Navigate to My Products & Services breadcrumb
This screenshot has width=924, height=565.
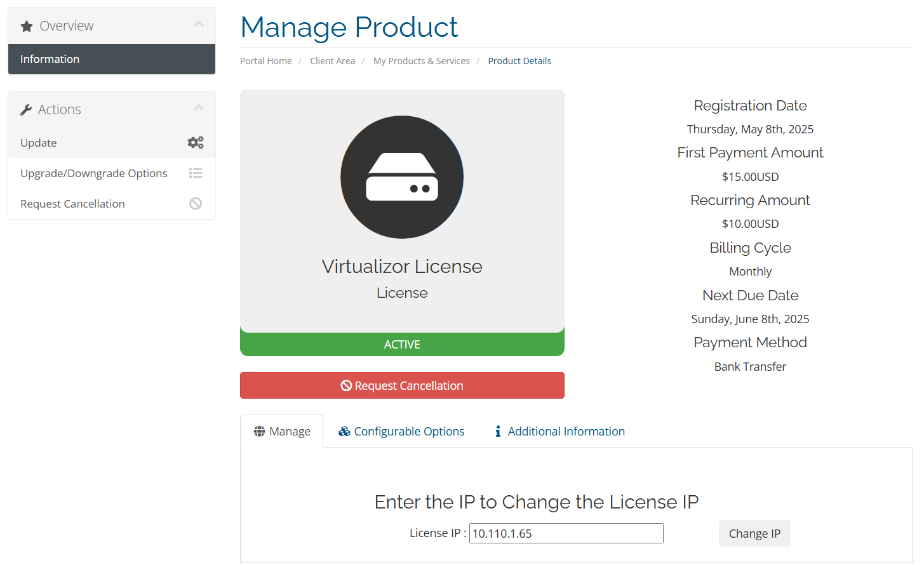click(x=422, y=61)
